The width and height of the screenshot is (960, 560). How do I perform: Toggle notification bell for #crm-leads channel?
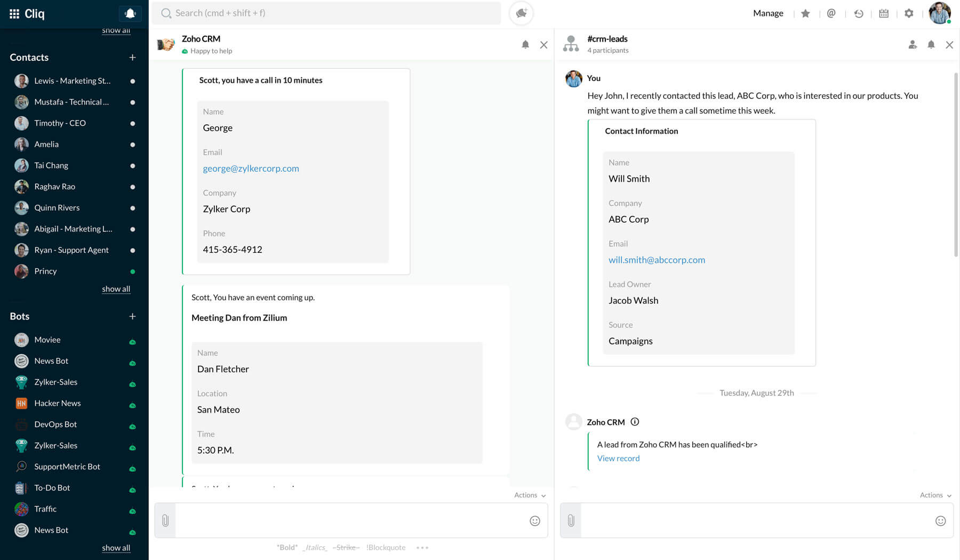931,45
